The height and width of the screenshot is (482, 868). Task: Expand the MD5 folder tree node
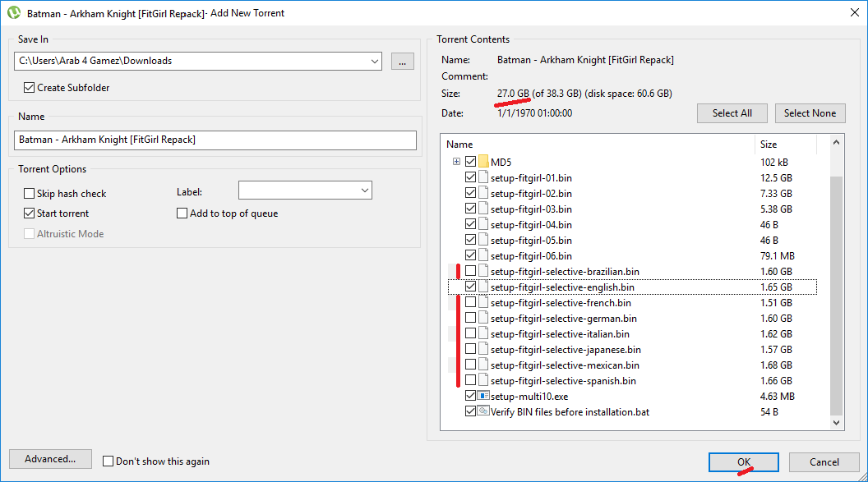(456, 162)
